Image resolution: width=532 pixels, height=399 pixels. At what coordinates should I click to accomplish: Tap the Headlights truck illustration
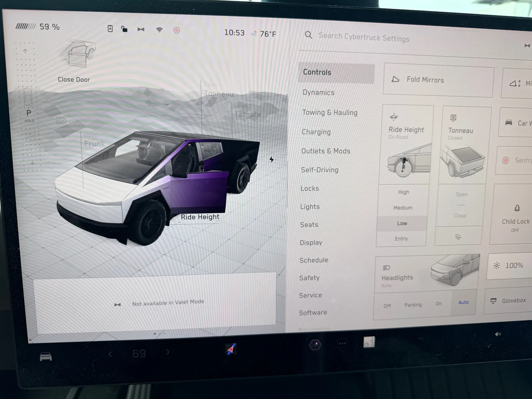(455, 270)
